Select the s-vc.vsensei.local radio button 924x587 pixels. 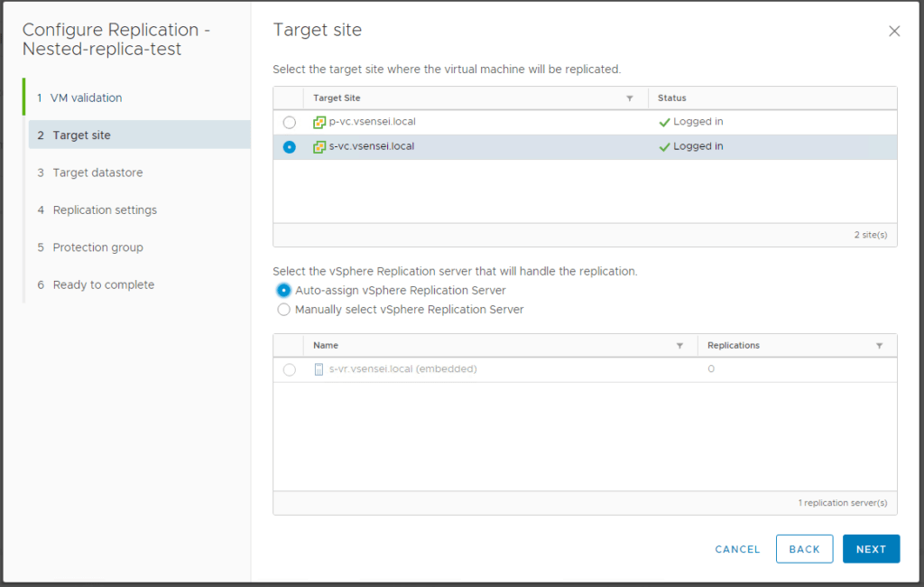(290, 147)
